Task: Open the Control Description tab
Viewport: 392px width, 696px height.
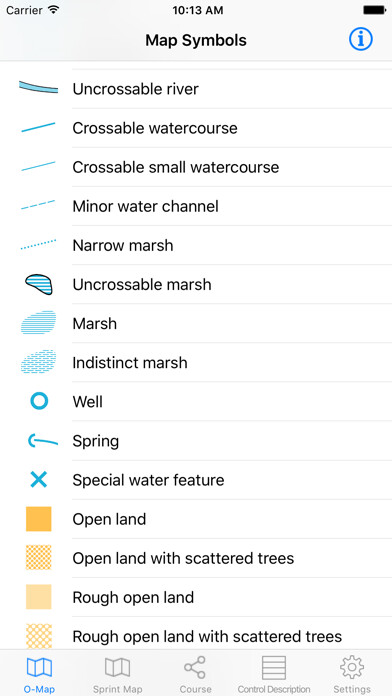Action: [x=274, y=675]
